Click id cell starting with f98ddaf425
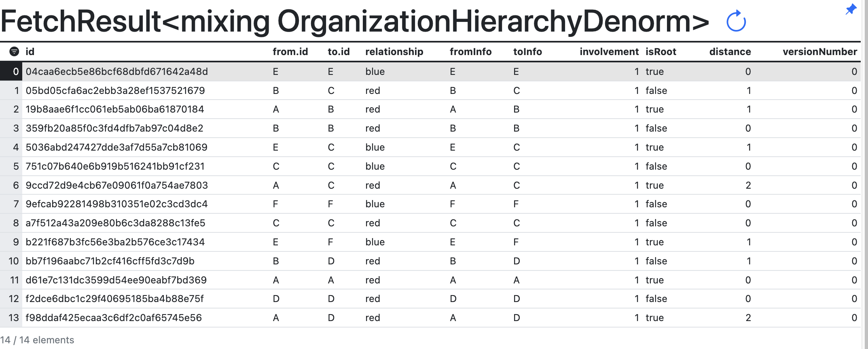Image resolution: width=868 pixels, height=349 pixels. (x=114, y=318)
